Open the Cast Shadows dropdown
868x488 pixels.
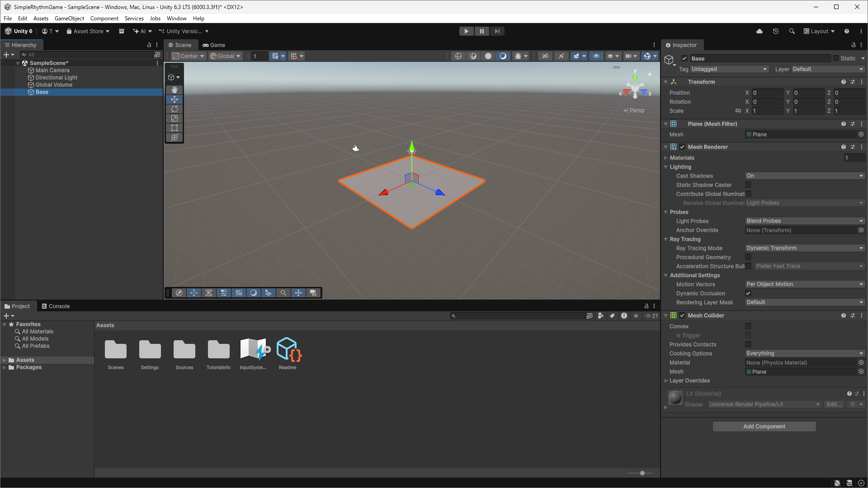[x=805, y=176]
